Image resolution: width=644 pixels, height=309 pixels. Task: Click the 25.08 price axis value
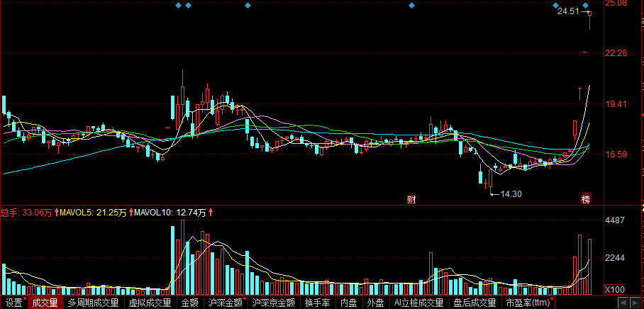(x=616, y=4)
